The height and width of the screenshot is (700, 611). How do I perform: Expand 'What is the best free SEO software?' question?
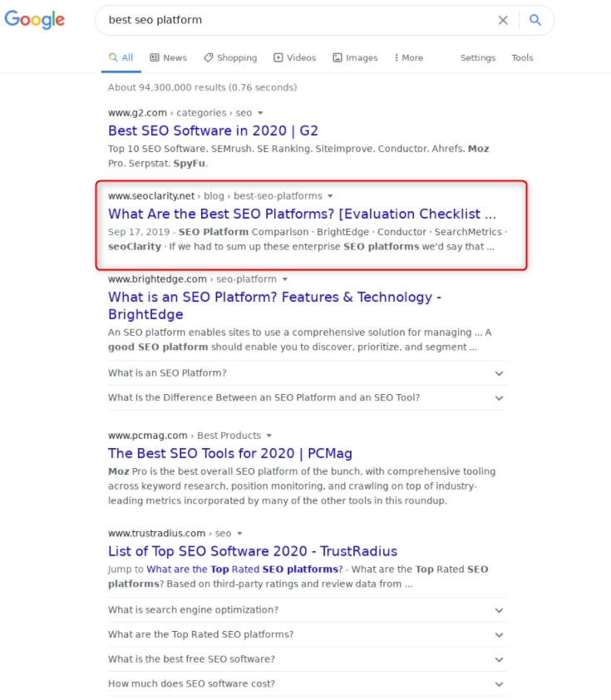point(307,659)
